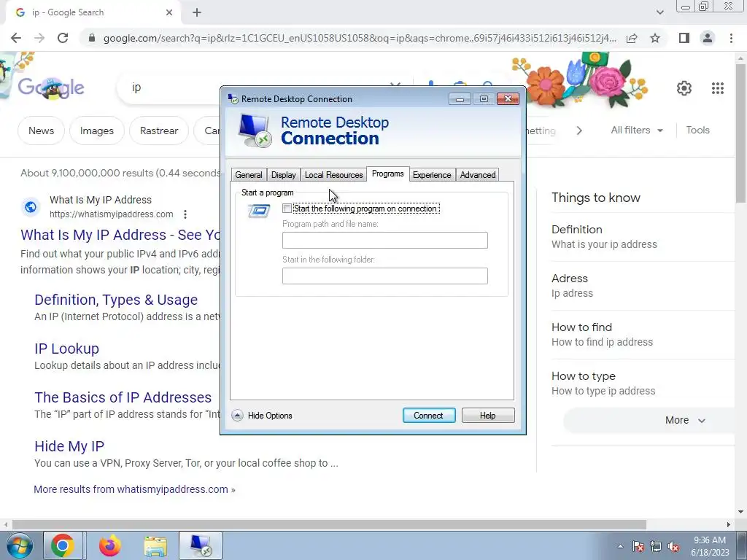Click How to type under Things to know

click(x=584, y=376)
